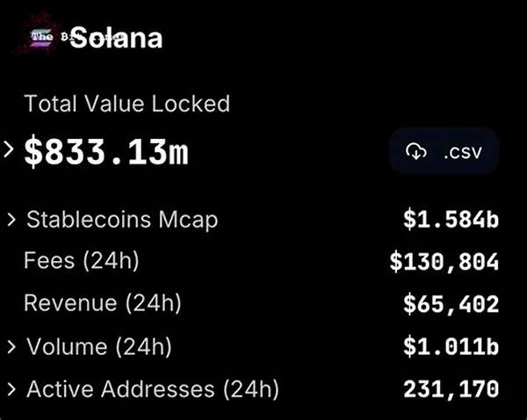527x420 pixels.
Task: Expand the Active Addresses (24h) chevron
Action: (11, 389)
